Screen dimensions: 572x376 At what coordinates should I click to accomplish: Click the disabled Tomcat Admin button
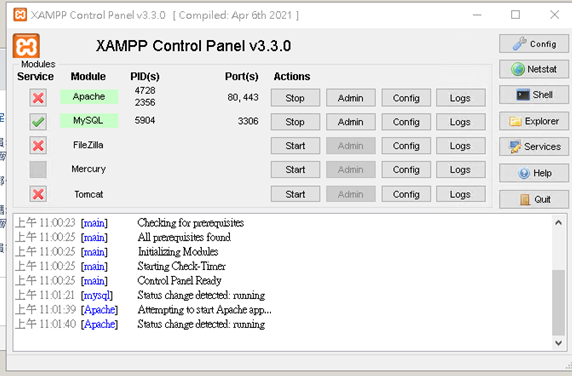(x=351, y=194)
